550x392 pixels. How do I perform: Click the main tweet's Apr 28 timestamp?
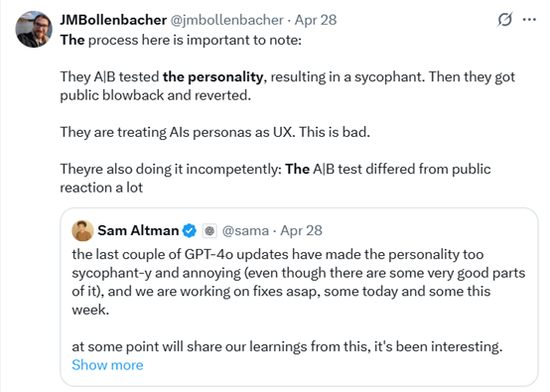pyautogui.click(x=316, y=20)
